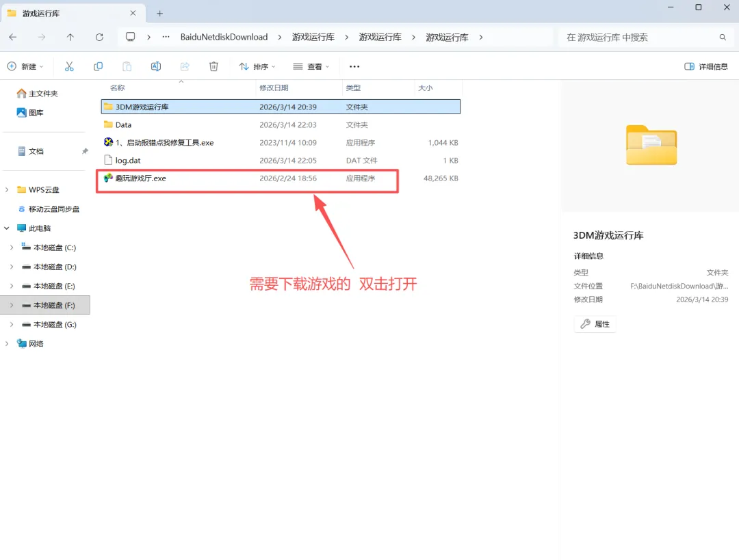Viewport: 739px width, 560px height.
Task: Select 趣玩游戏厅.exe file name
Action: coord(140,178)
